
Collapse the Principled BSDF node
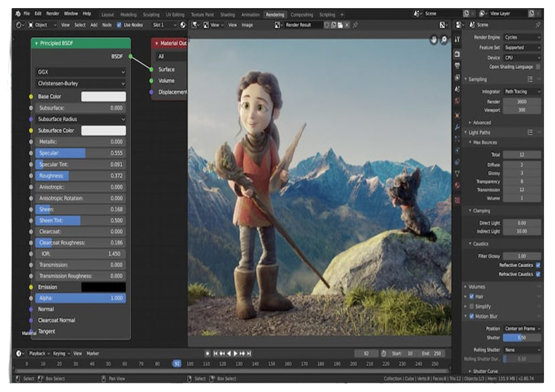(x=36, y=43)
